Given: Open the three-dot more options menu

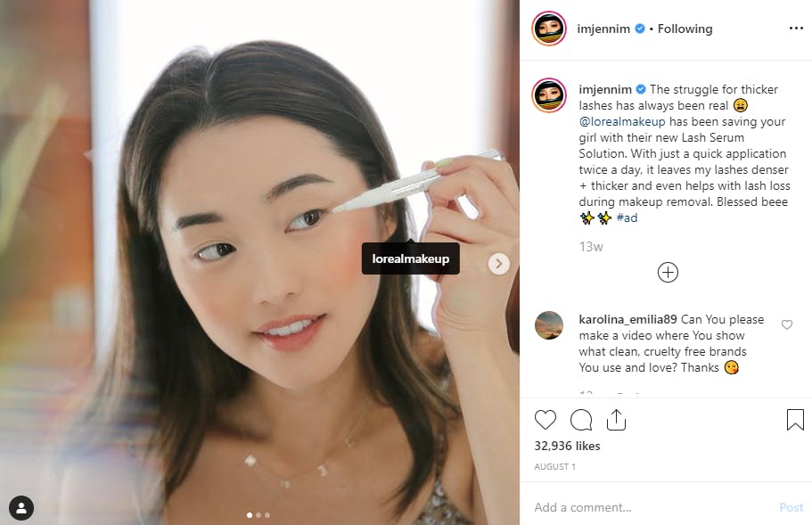Looking at the screenshot, I should point(796,28).
